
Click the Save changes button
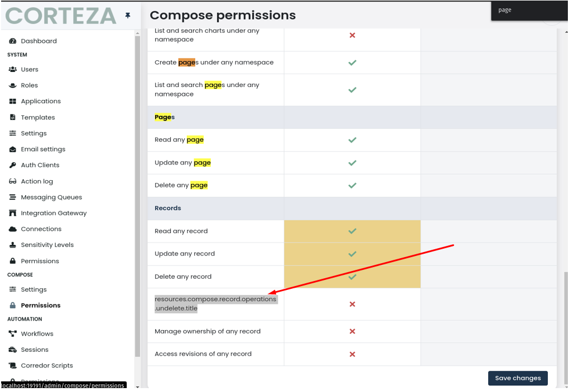pyautogui.click(x=518, y=378)
